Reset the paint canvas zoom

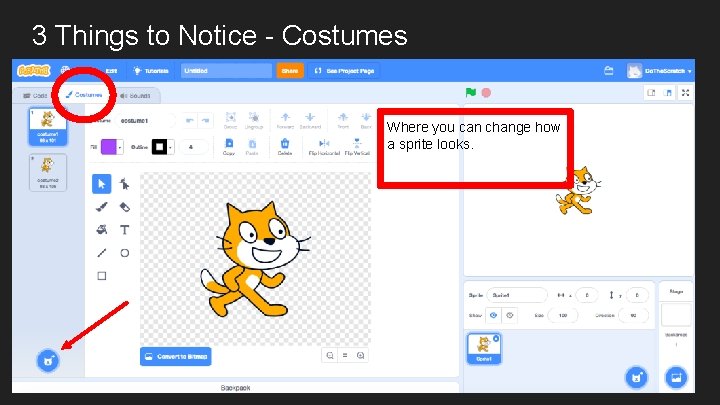[x=345, y=355]
